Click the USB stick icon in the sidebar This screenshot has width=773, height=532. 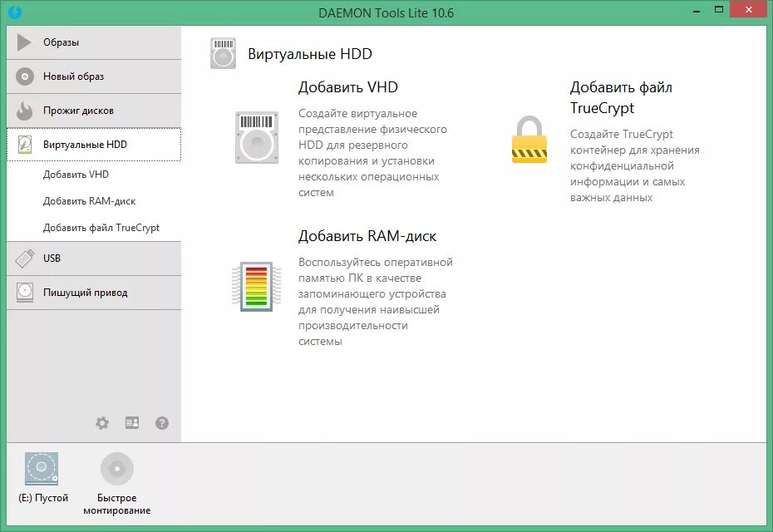click(25, 259)
